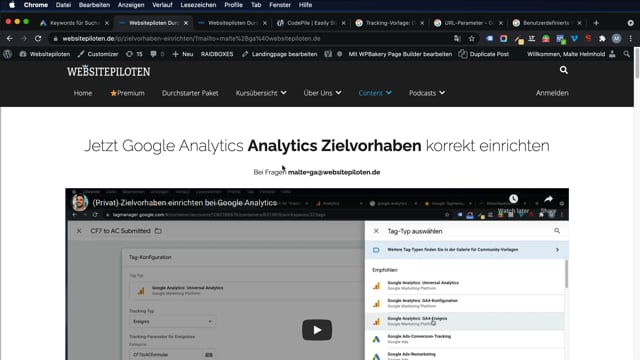Viewport: 640px width, 360px height.
Task: Open the Chrome profile avatar
Action: pyautogui.click(x=616, y=38)
